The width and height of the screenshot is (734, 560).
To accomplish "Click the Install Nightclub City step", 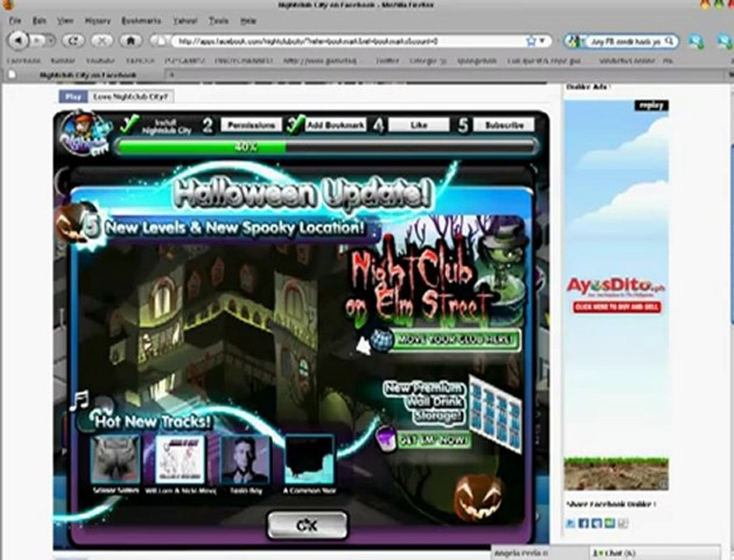I will (x=166, y=126).
